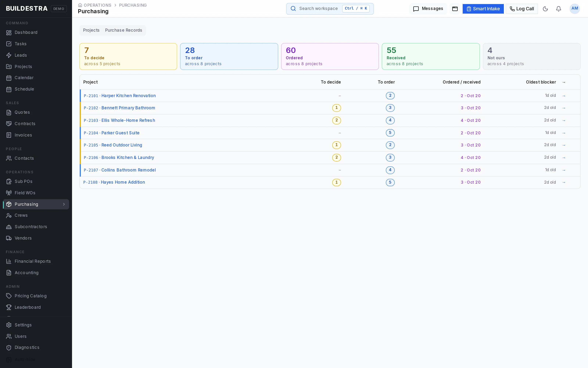Click the Search workspace field
Viewport: 588px width, 368px height.
tap(330, 9)
